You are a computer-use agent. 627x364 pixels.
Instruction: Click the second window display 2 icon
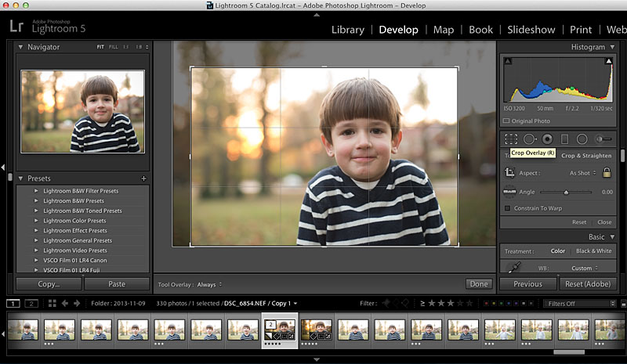(x=31, y=304)
